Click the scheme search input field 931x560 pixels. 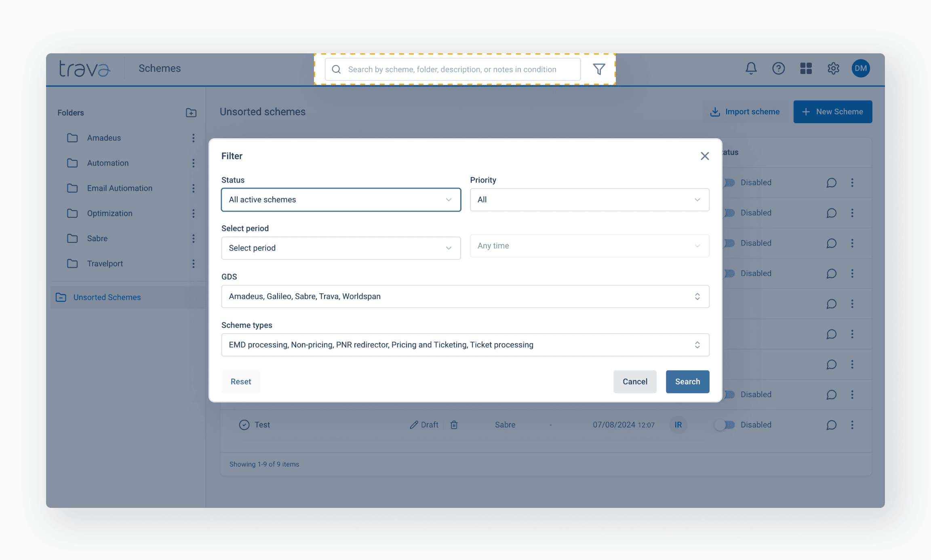pos(452,69)
